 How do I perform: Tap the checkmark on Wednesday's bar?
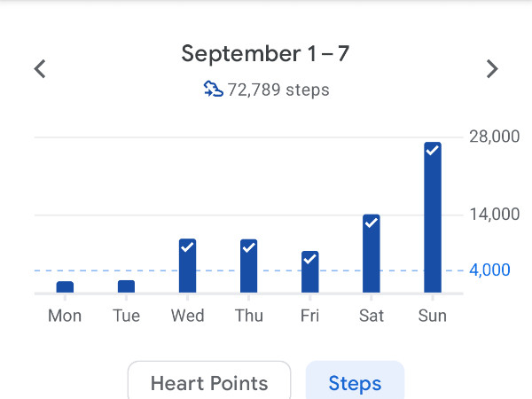pyautogui.click(x=187, y=247)
